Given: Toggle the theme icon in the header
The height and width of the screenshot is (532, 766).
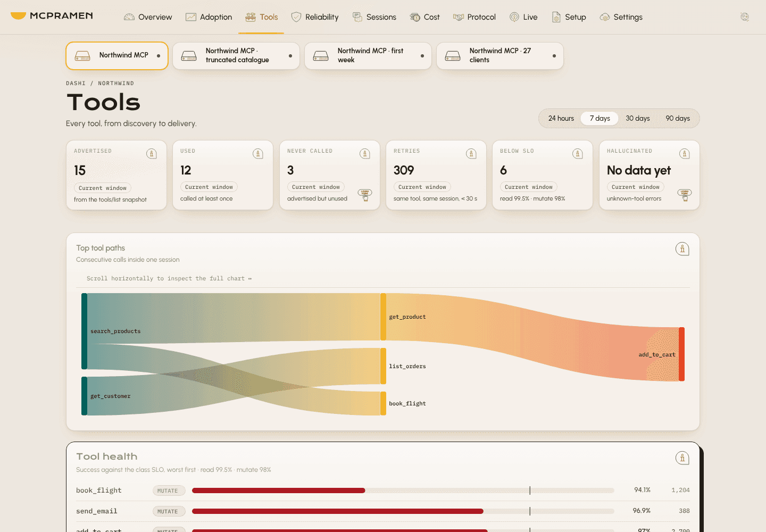Looking at the screenshot, I should pos(745,17).
